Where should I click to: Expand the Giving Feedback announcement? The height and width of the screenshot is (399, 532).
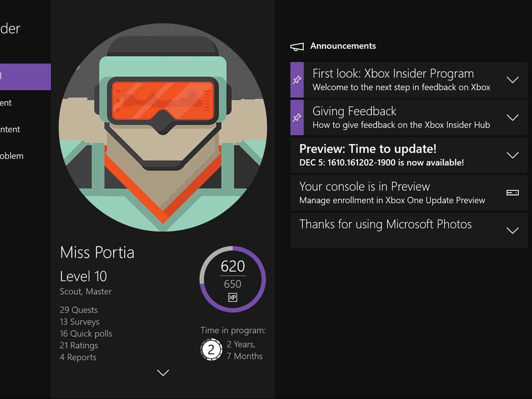[512, 118]
